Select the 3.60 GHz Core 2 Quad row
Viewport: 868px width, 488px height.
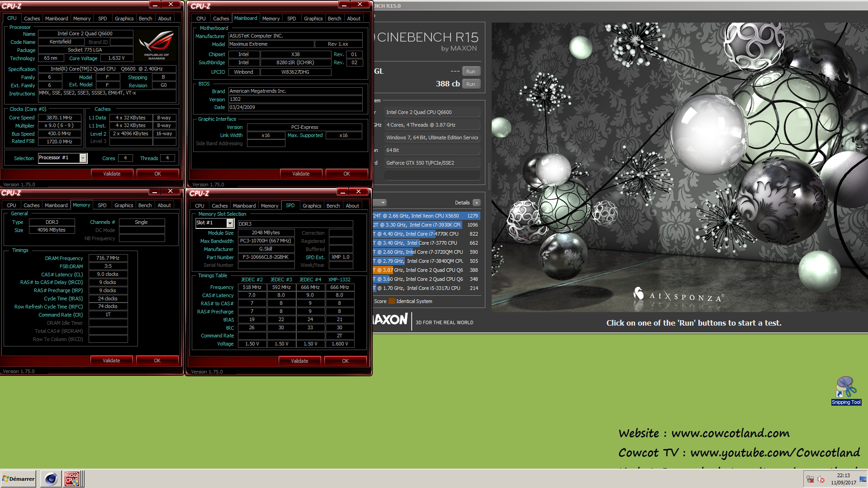click(x=426, y=279)
